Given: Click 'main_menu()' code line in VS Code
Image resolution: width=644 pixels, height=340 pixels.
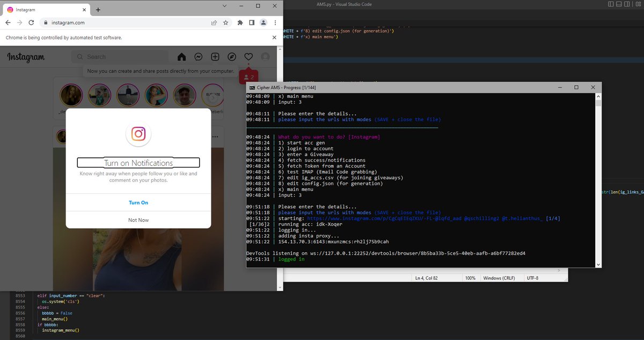Looking at the screenshot, I should pos(56,319).
